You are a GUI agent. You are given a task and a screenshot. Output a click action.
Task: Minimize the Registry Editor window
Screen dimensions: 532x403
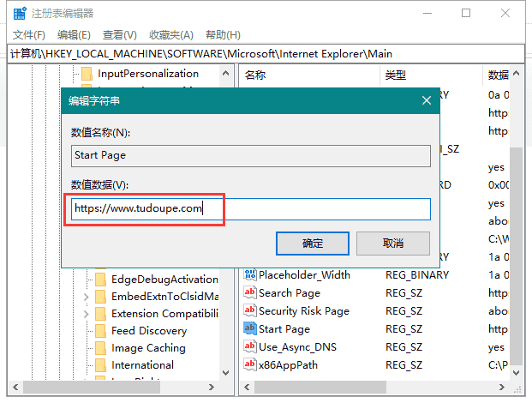coord(427,13)
